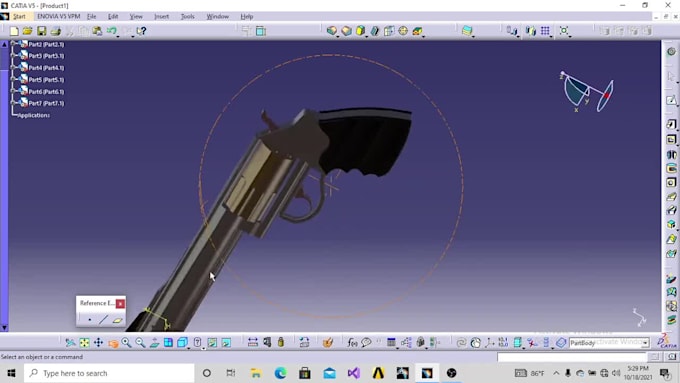Select Part5 (Part5.1) in the tree
The image size is (680, 383).
46,80
